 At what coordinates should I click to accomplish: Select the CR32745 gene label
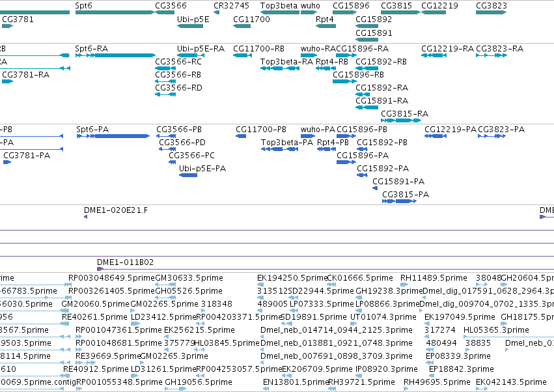[231, 6]
